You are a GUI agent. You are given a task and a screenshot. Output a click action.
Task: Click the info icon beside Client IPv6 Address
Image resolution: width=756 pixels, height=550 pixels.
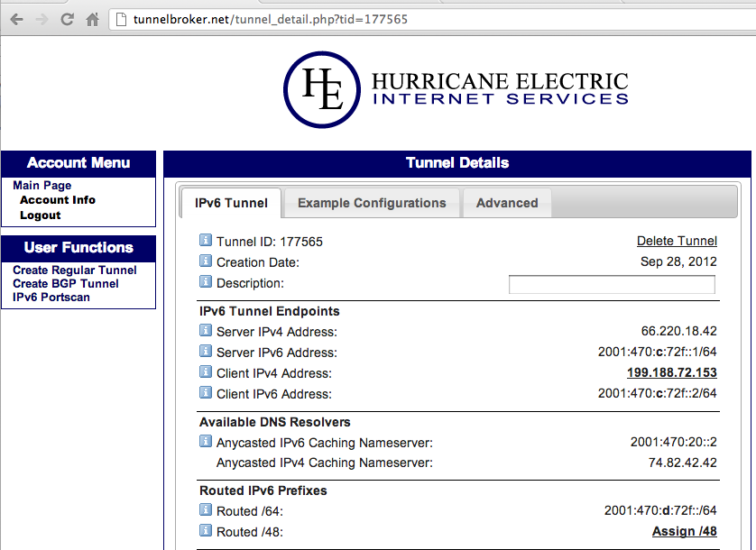(205, 394)
